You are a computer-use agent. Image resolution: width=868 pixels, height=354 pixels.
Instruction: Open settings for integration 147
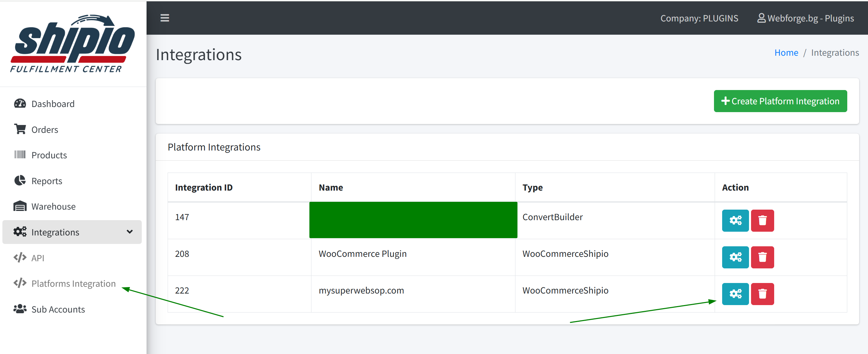pyautogui.click(x=735, y=220)
